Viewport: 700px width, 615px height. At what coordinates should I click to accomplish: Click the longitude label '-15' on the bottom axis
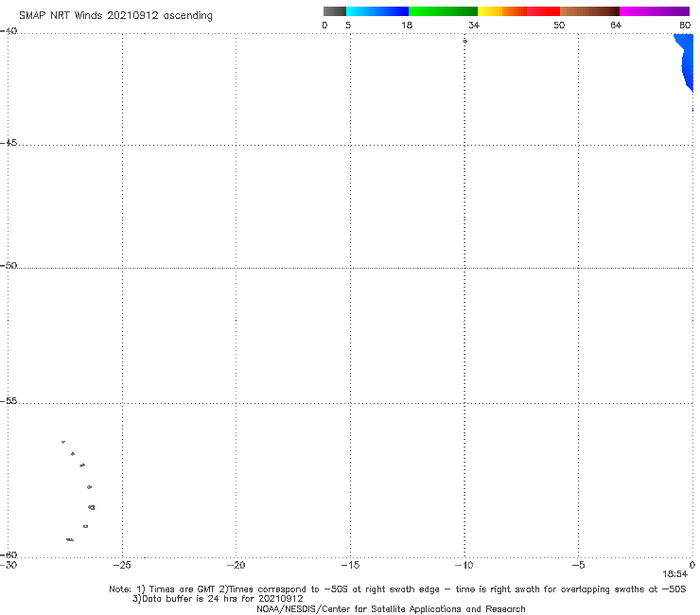[350, 565]
